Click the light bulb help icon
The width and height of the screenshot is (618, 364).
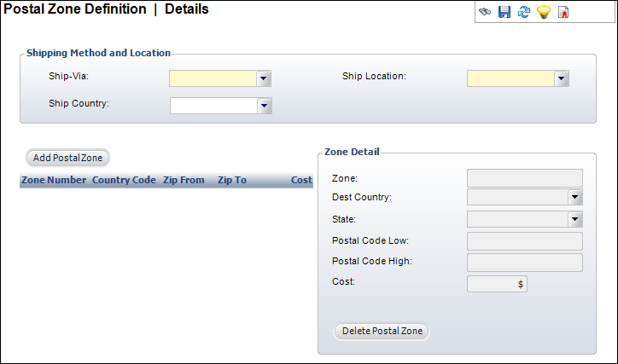(543, 13)
